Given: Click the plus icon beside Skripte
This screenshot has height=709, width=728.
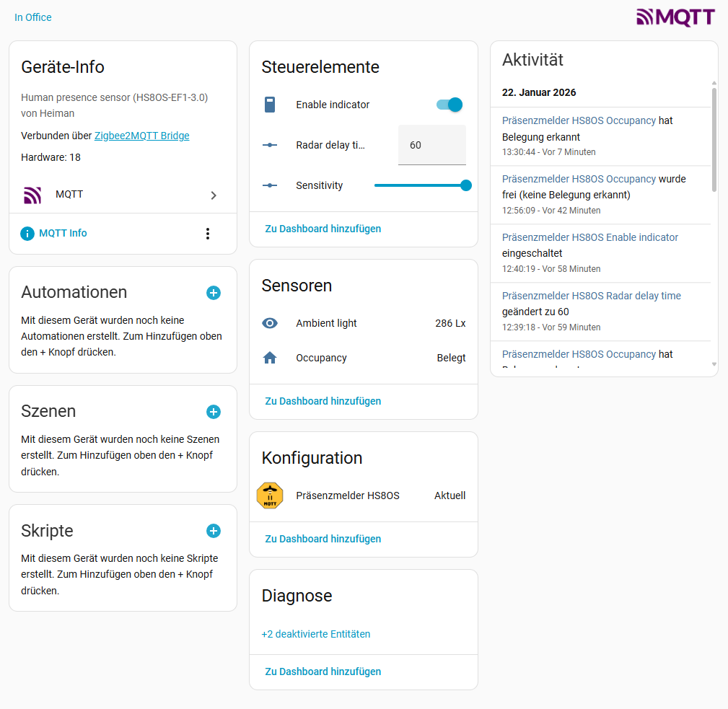Looking at the screenshot, I should 214,531.
